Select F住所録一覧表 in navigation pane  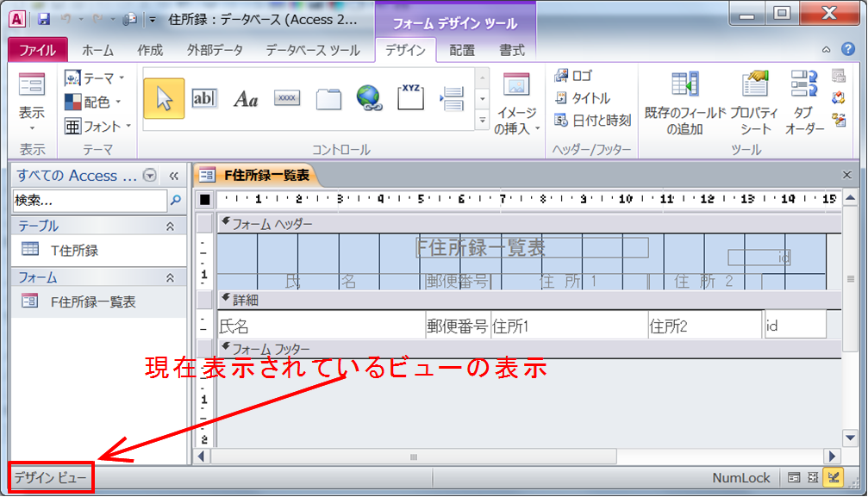point(98,301)
